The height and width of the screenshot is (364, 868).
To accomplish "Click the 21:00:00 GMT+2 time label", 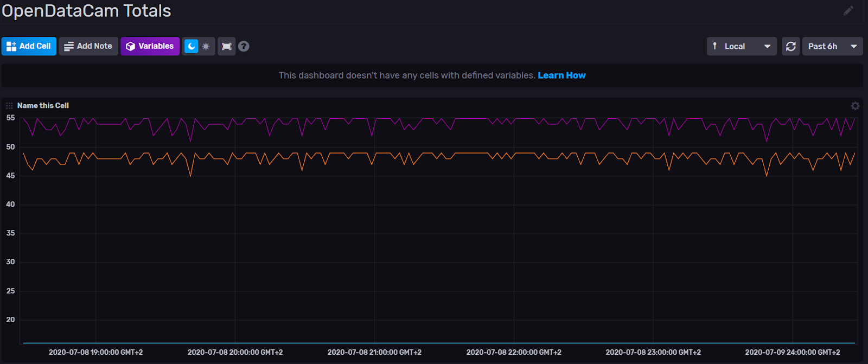I will coord(374,352).
